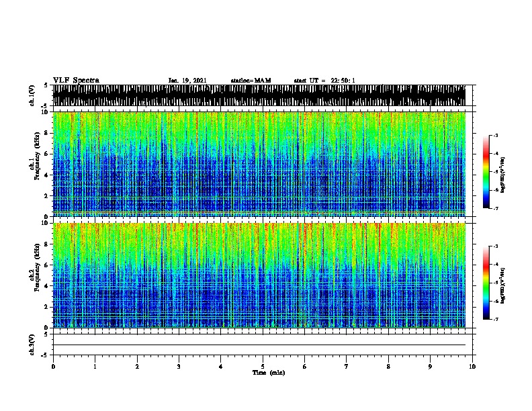The height and width of the screenshot is (411, 532).
Task: Click the ch.2 frequency tick label "6"
Action: point(47,265)
